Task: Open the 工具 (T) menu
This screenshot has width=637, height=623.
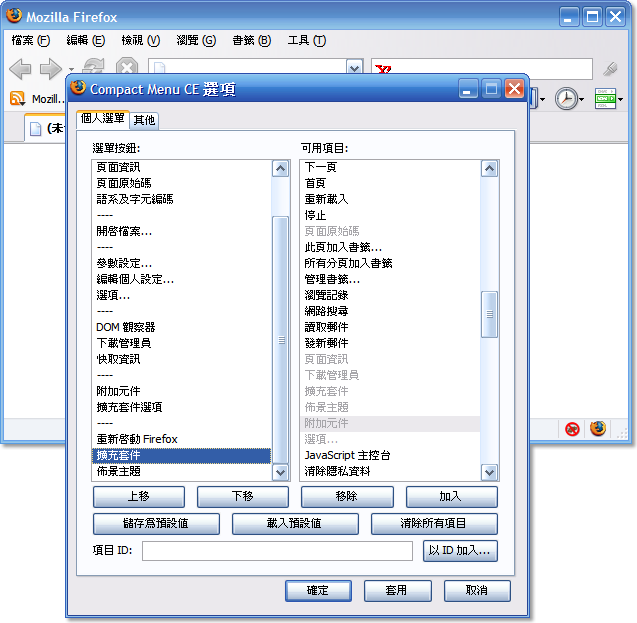Action: click(306, 41)
